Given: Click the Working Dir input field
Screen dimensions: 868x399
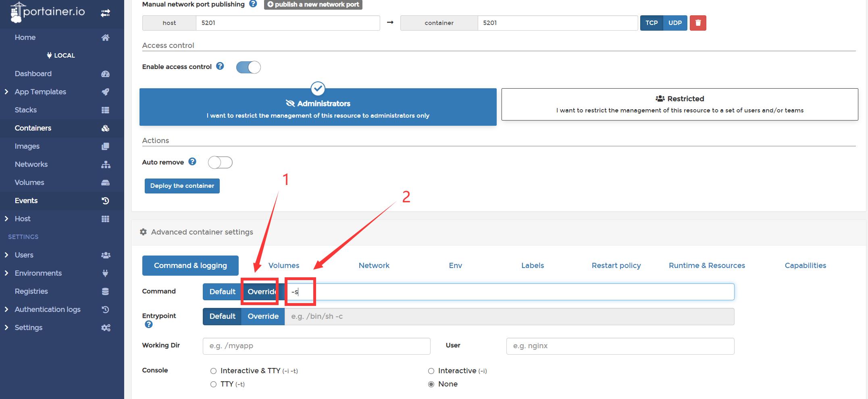Looking at the screenshot, I should point(316,346).
